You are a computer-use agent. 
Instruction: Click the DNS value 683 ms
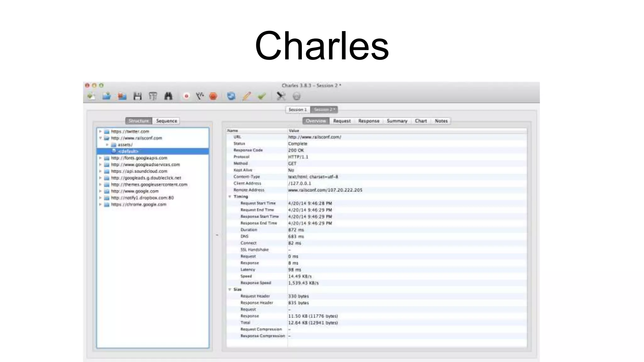point(296,237)
